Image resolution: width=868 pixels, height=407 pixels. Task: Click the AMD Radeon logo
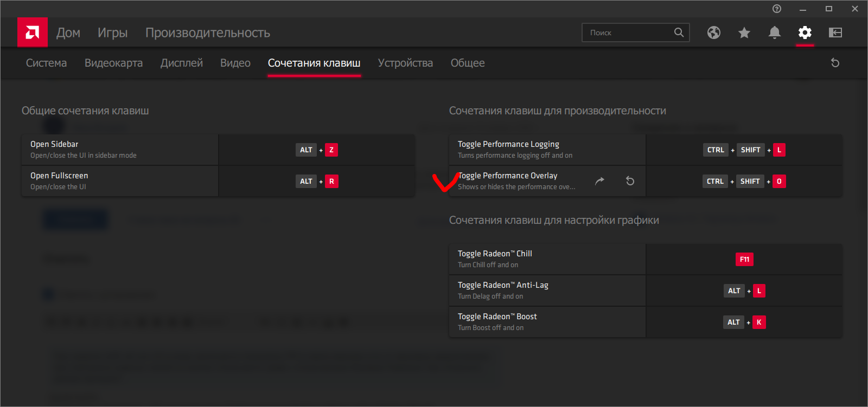[x=33, y=33]
